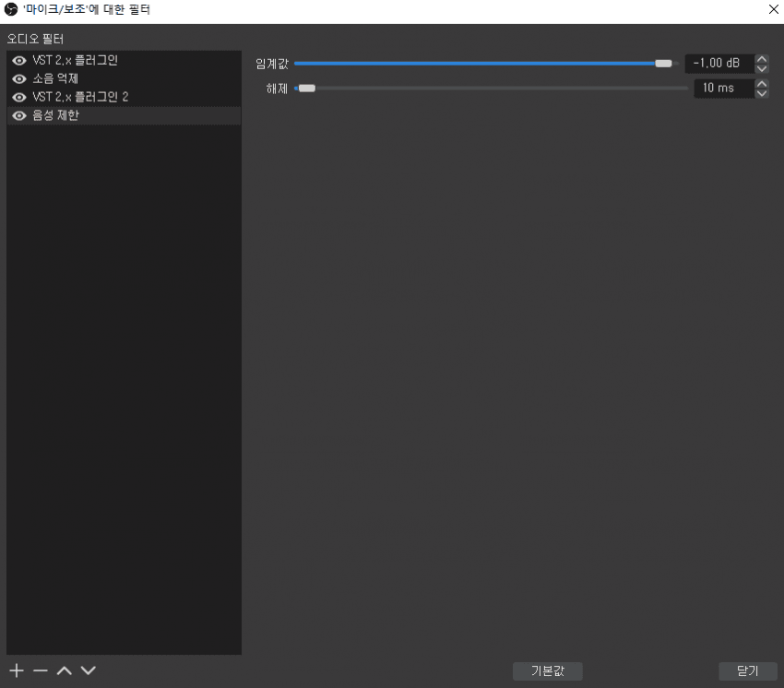Toggle visibility of the 소음 억제 filter
The width and height of the screenshot is (784, 688).
click(x=19, y=79)
